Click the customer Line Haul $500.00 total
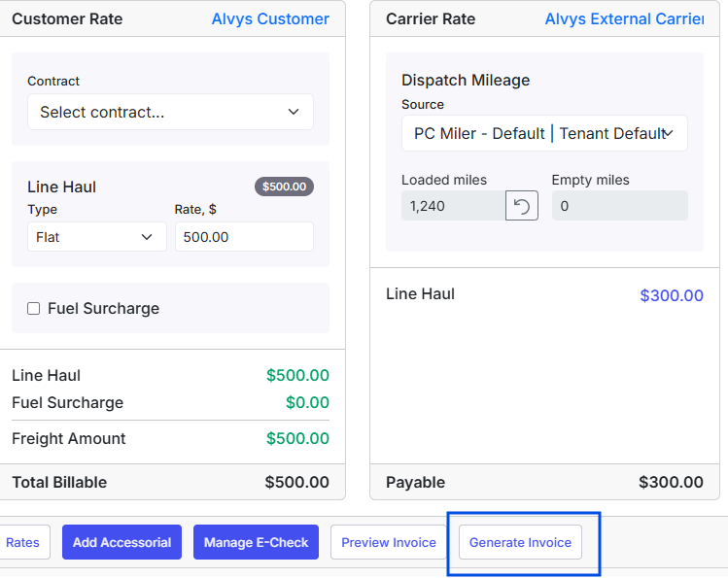 (x=297, y=375)
